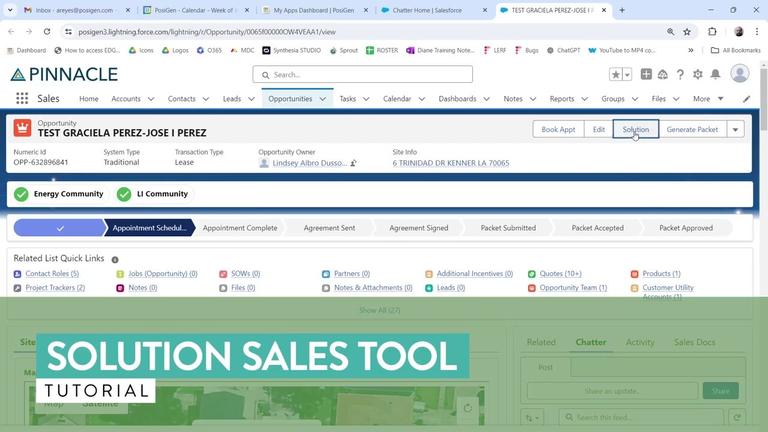This screenshot has height=432, width=768.
Task: Click the Salesforce global Search field
Action: [362, 74]
